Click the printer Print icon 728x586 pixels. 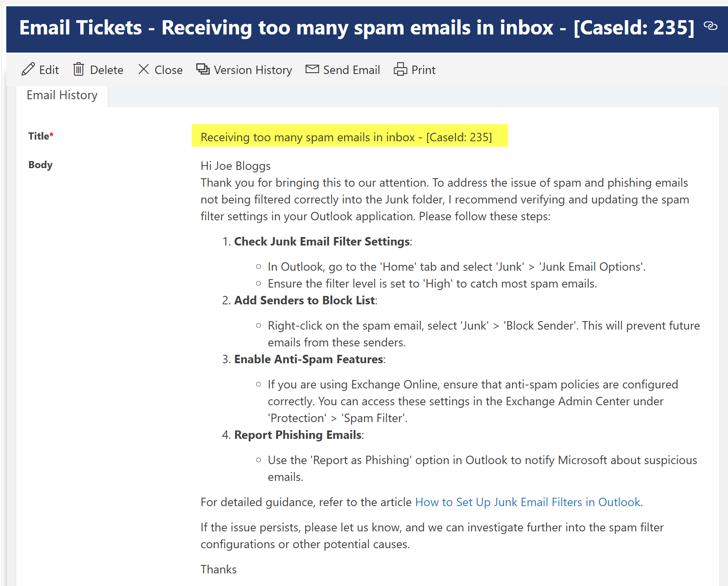click(x=400, y=69)
